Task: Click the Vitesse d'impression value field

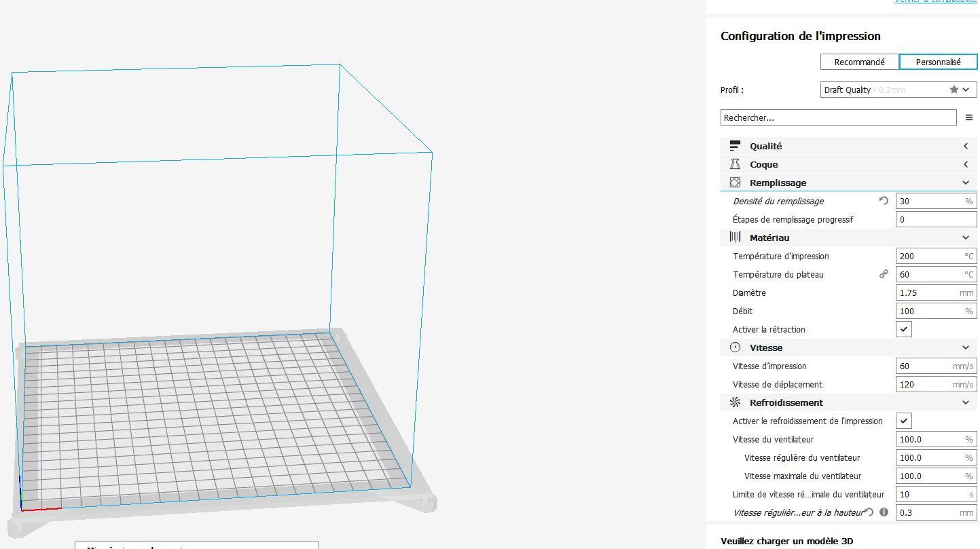Action: [x=937, y=366]
